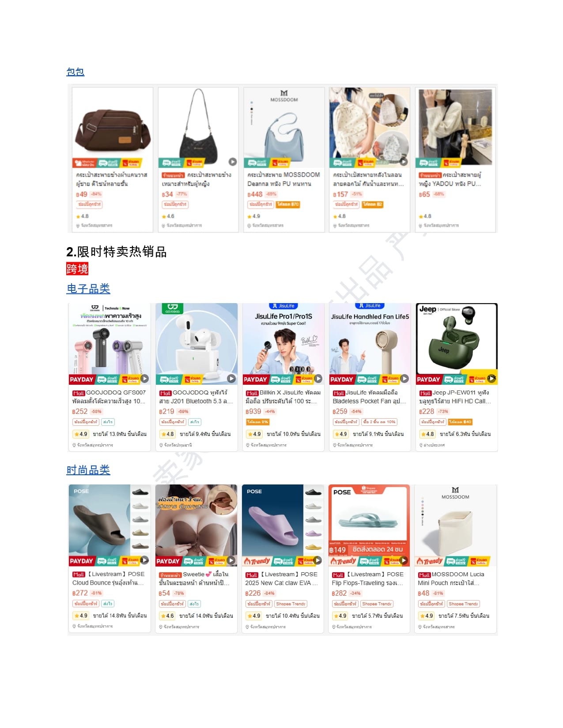Play video on black shoulder bag thumbnail
The width and height of the screenshot is (563, 728).
coord(233,162)
